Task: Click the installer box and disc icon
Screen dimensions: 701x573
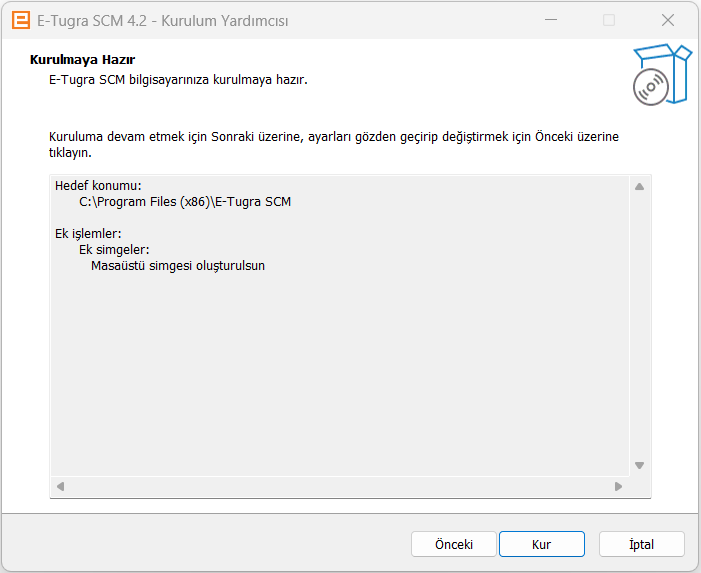Action: point(661,75)
